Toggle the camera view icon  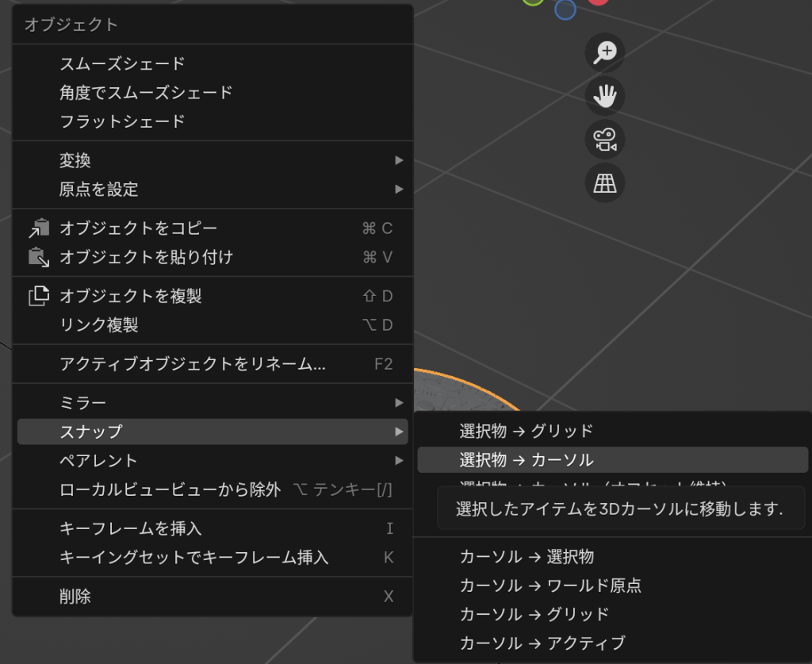pyautogui.click(x=605, y=140)
